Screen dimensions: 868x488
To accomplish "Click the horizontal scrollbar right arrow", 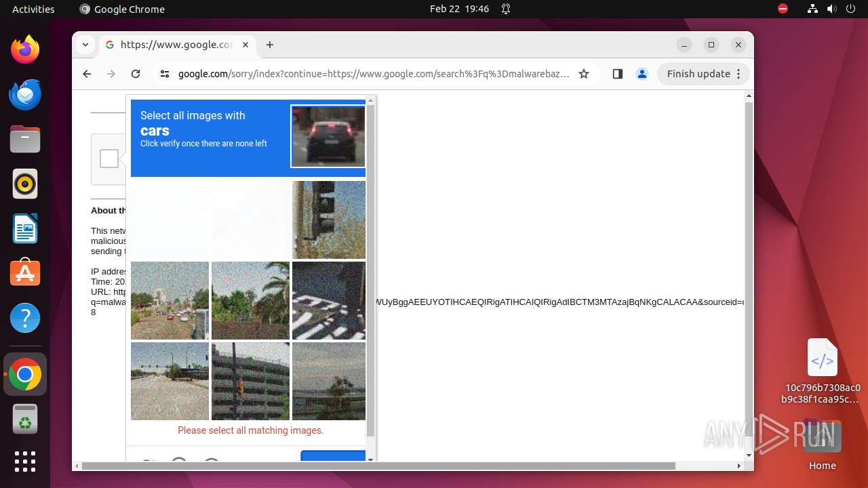I will point(739,466).
